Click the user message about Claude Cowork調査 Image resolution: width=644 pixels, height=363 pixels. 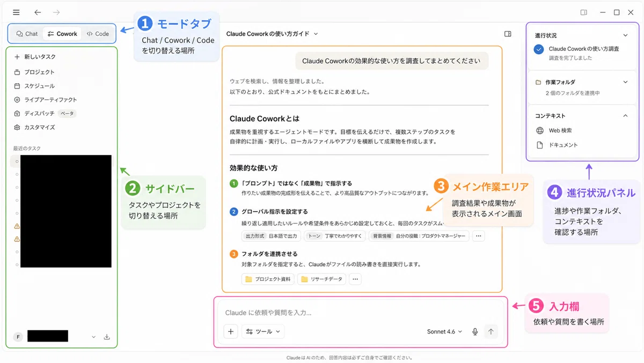click(x=391, y=61)
